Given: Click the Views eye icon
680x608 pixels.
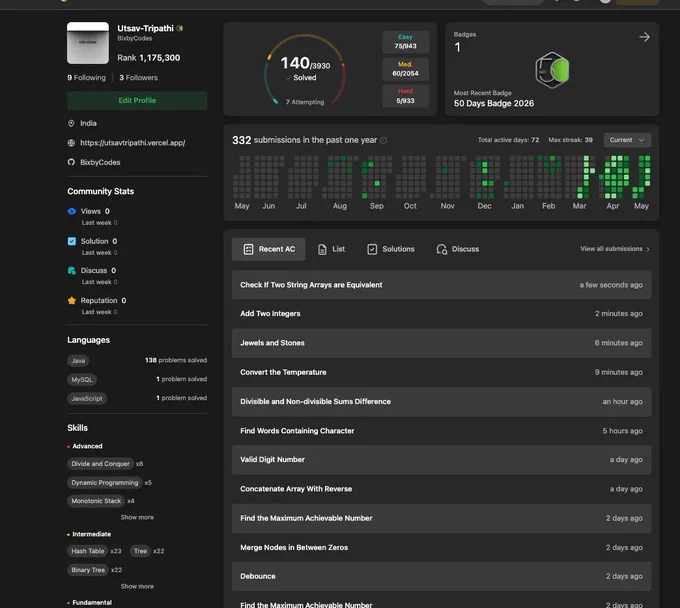Looking at the screenshot, I should pos(72,211).
